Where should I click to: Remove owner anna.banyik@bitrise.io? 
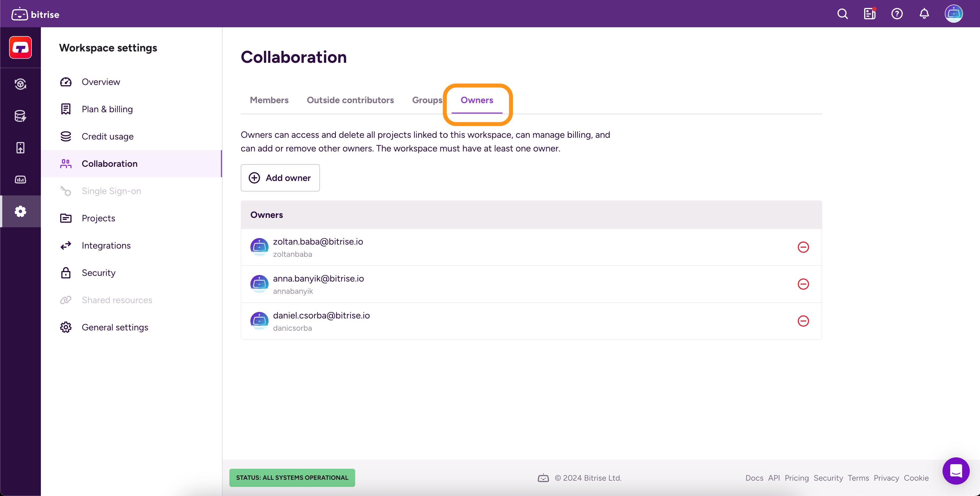(803, 284)
